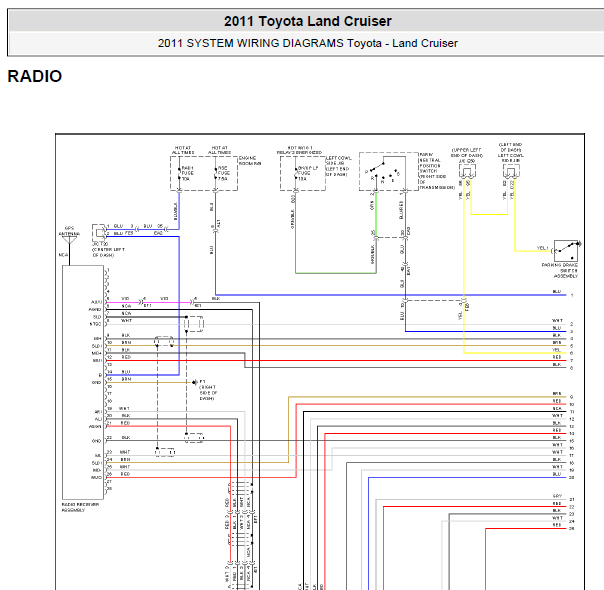Click the left cowl side J/B connector above yellow wires

coord(511,171)
